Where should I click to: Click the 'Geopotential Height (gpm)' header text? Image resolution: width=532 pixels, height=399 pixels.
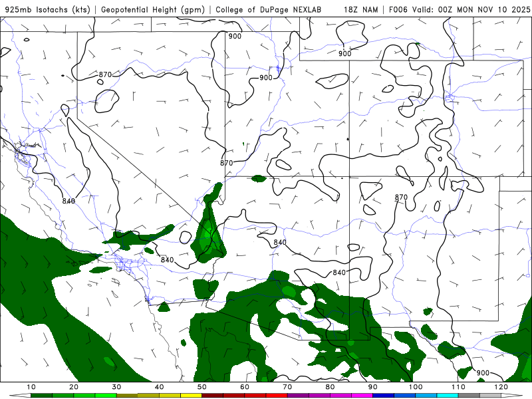[153, 9]
